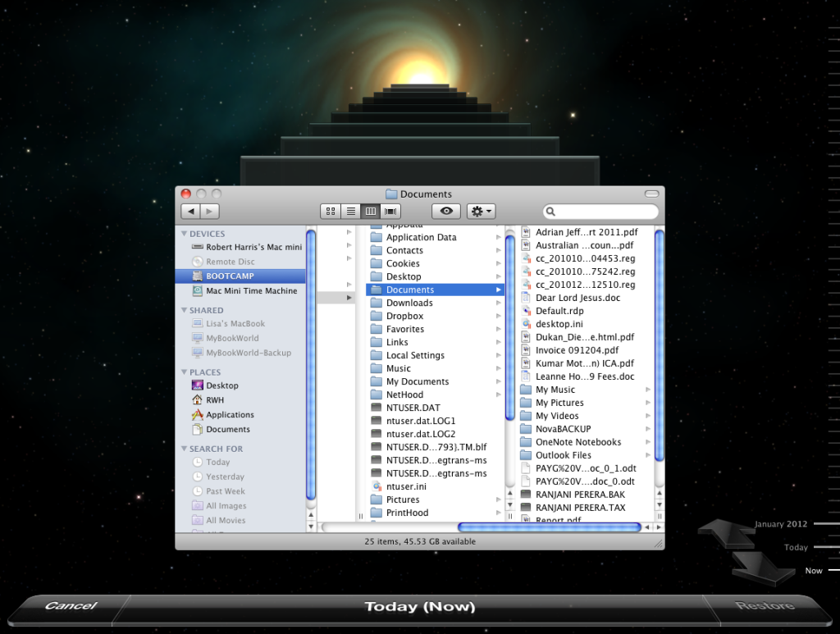
Task: Click the Finder search field
Action: (x=600, y=212)
